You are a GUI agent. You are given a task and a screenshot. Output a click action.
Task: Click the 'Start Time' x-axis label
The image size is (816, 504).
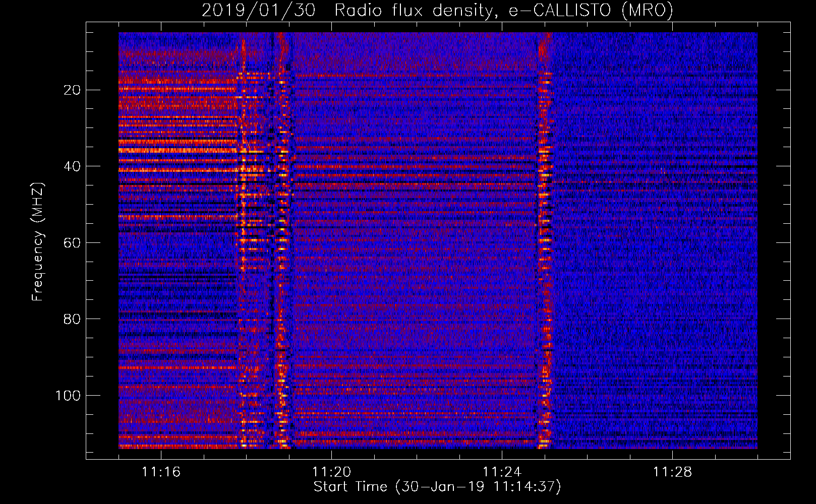click(x=437, y=487)
